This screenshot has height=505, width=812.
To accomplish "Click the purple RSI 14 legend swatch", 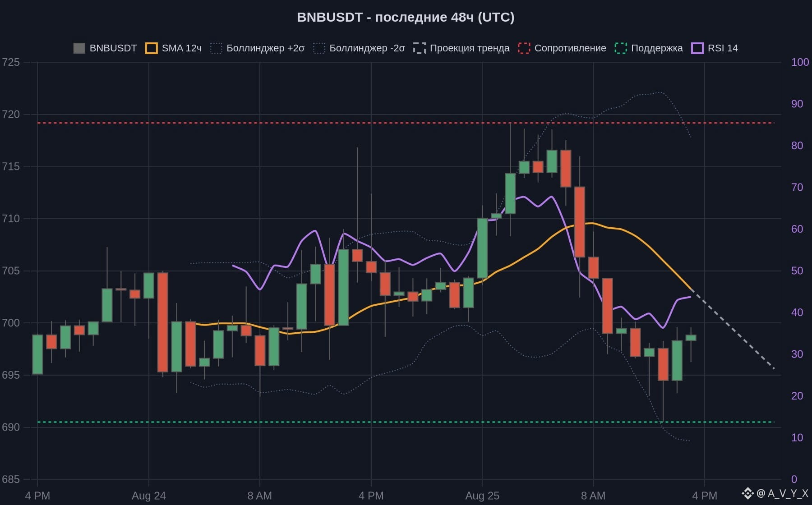I will click(x=697, y=48).
